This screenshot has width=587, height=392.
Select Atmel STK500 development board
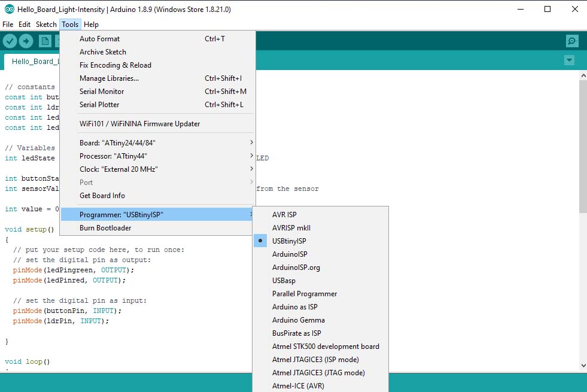321,347
